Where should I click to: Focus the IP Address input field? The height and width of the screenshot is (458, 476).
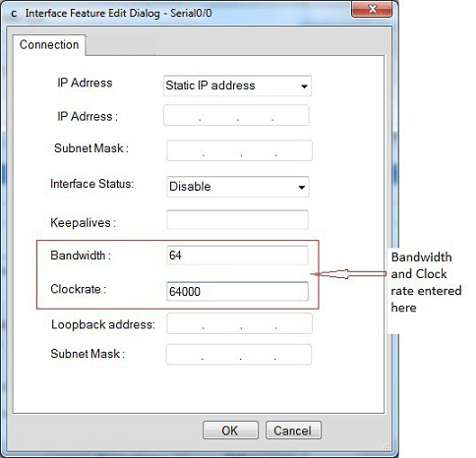[236, 115]
